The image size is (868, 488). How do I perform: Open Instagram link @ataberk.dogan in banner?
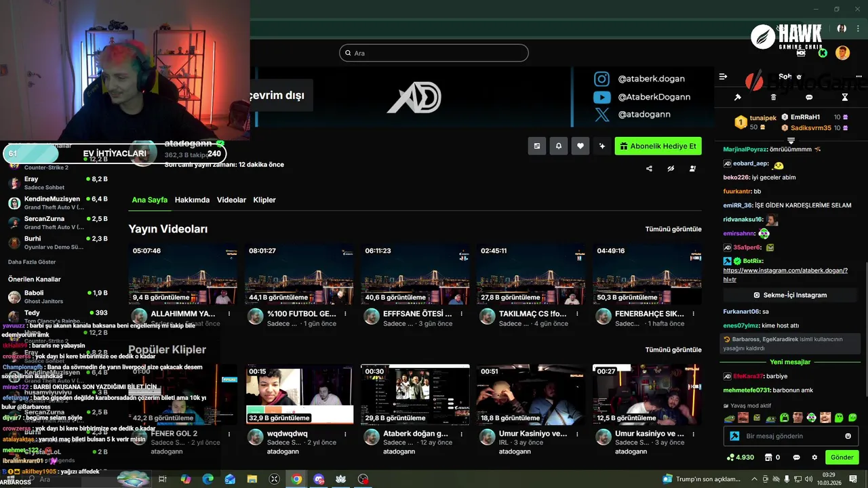coord(640,79)
